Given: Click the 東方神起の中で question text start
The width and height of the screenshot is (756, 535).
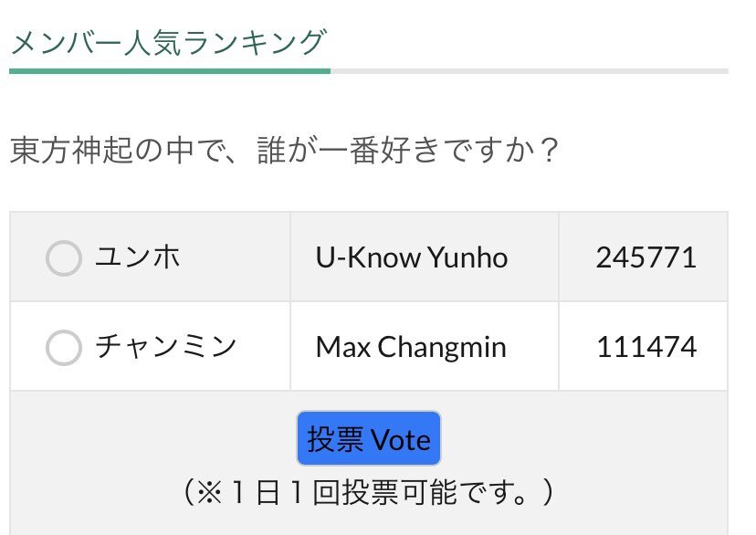Looking at the screenshot, I should tap(122, 150).
